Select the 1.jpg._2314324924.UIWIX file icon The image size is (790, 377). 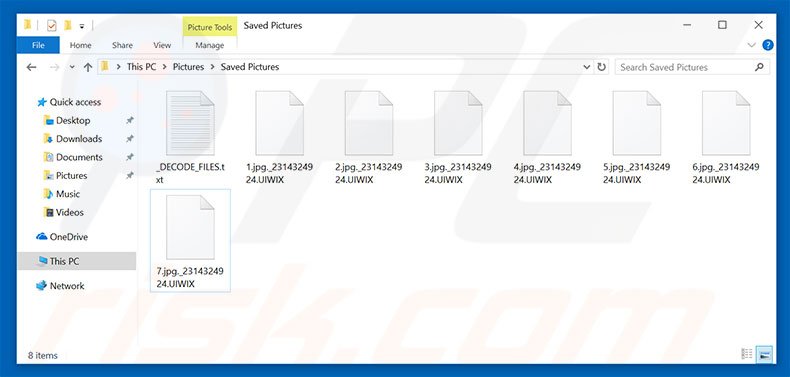click(279, 123)
